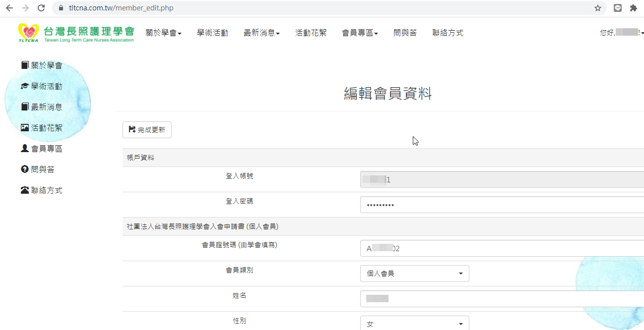Viewport: 644px width, 330px height.
Task: Open 聯絡方式 in top navigation
Action: coord(448,33)
